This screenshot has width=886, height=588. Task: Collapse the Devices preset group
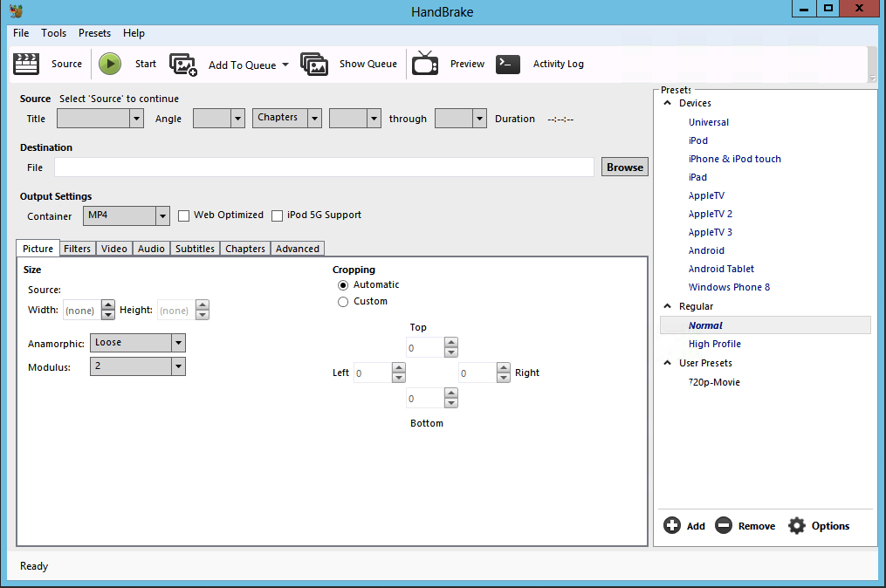[x=667, y=103]
